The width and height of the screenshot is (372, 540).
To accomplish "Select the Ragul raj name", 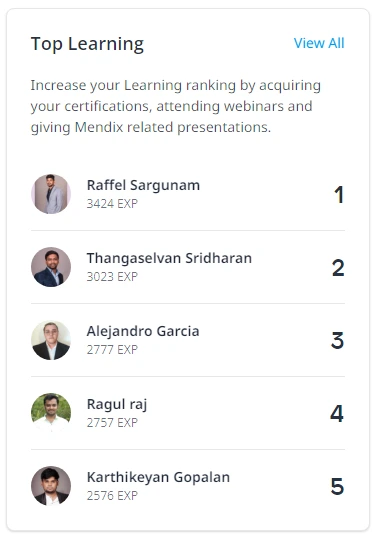I will 117,405.
